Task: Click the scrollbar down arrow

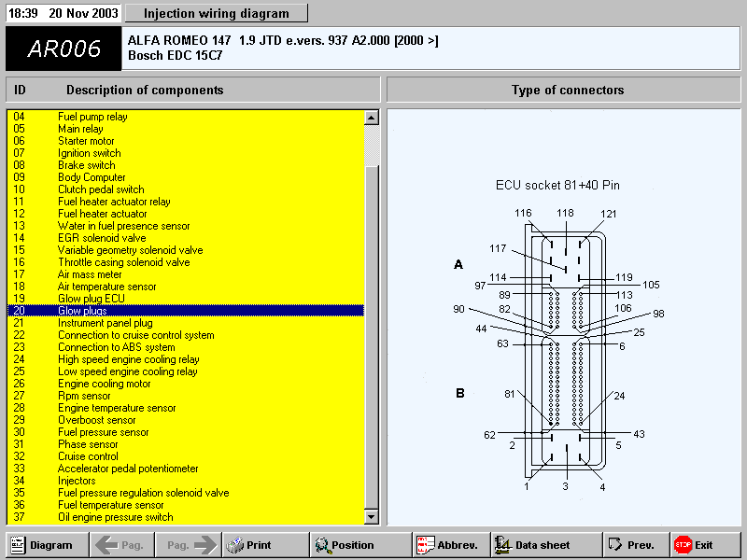Action: (371, 517)
